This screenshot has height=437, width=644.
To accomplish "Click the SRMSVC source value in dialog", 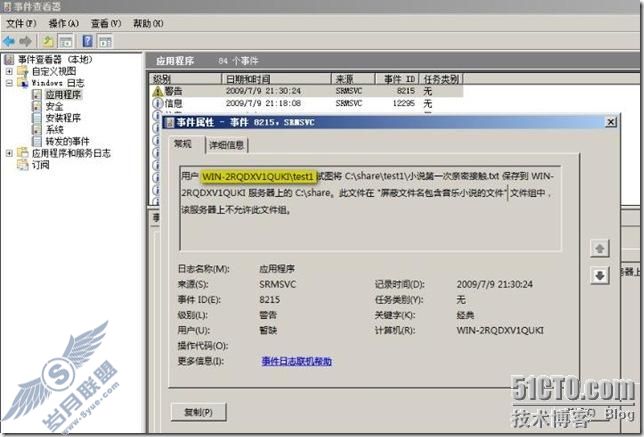I will click(x=278, y=284).
